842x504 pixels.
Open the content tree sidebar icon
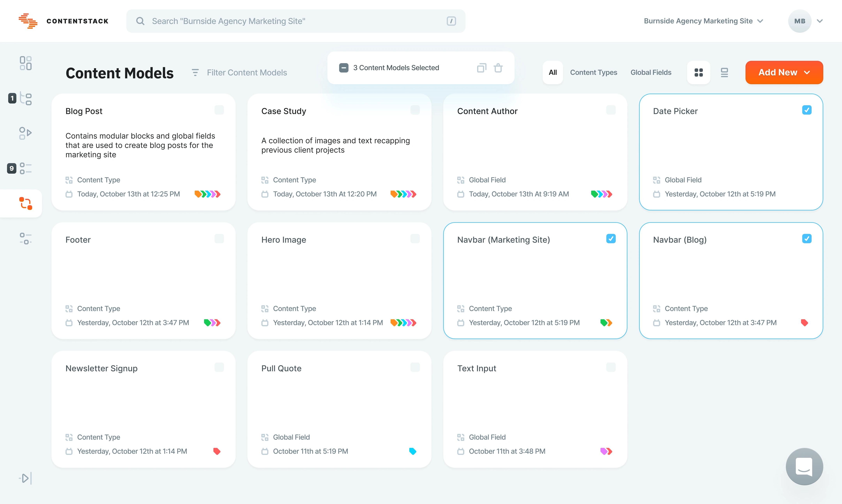[x=26, y=98]
